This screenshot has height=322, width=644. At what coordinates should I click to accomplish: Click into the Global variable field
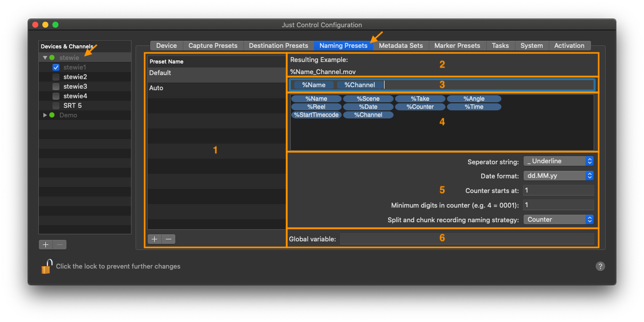pyautogui.click(x=467, y=239)
